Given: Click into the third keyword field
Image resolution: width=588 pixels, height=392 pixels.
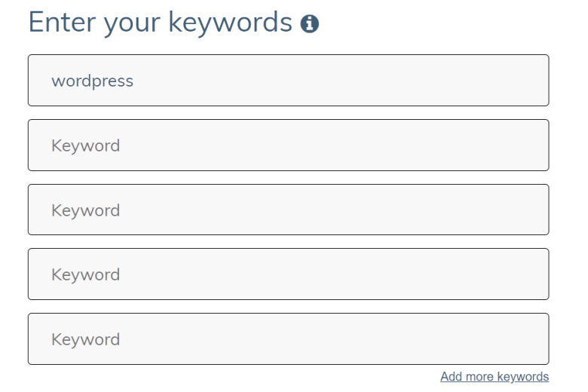Looking at the screenshot, I should point(289,210).
